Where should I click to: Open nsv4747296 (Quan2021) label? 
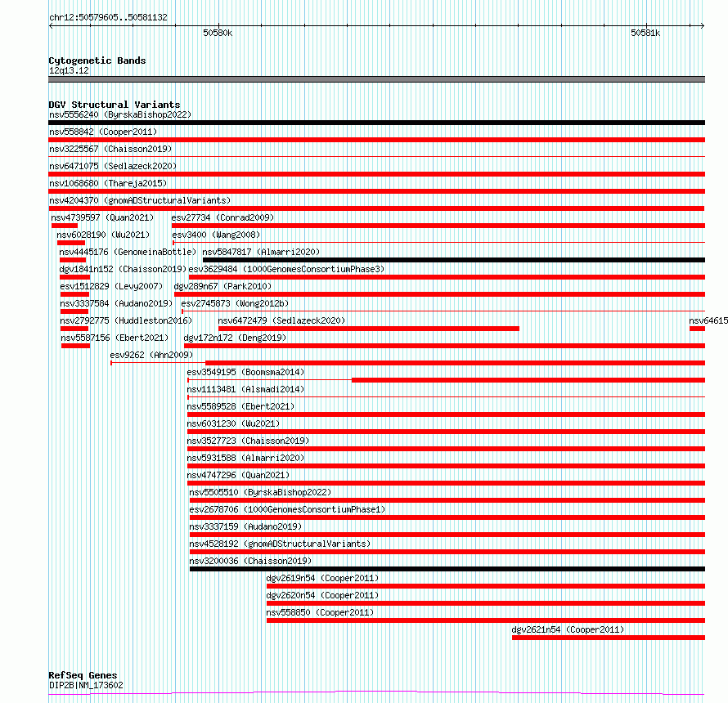click(238, 475)
